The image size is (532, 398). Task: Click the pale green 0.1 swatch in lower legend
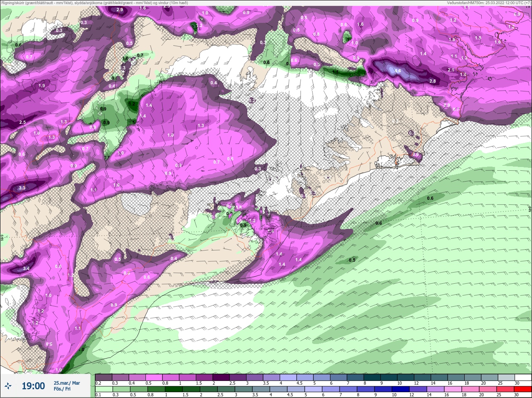point(103,389)
